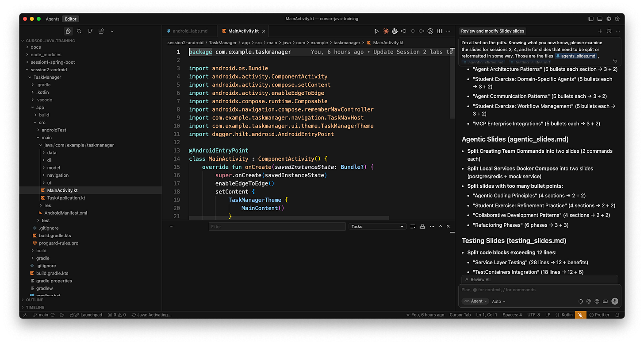Toggle the primary sidebar layout icon

[x=591, y=19]
